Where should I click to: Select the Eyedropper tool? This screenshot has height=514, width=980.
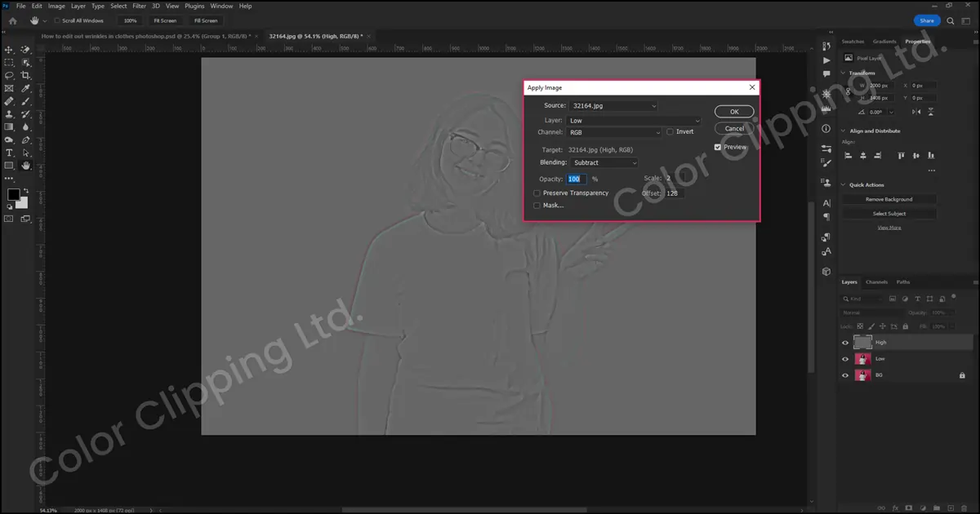click(25, 88)
